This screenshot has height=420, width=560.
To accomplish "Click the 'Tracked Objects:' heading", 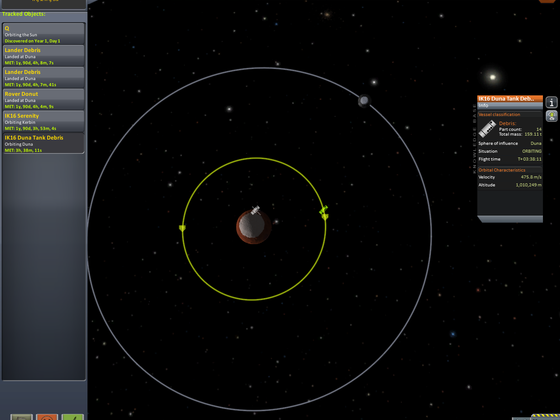I will pos(24,14).
